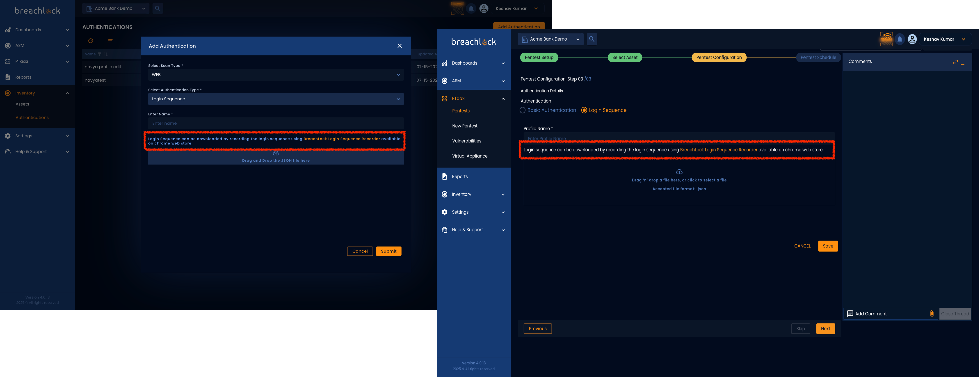
Task: Open BreachLock Login Sequence Recorder link in dialog
Action: click(342, 139)
